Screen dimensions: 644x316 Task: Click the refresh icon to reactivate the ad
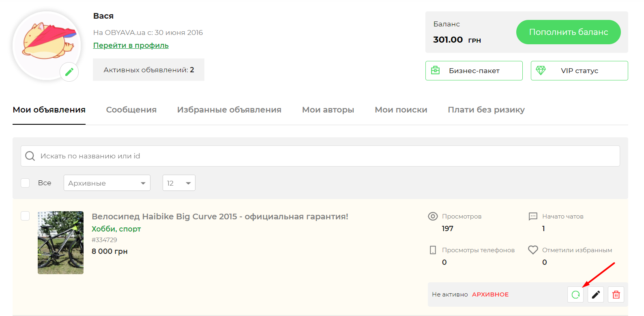575,294
